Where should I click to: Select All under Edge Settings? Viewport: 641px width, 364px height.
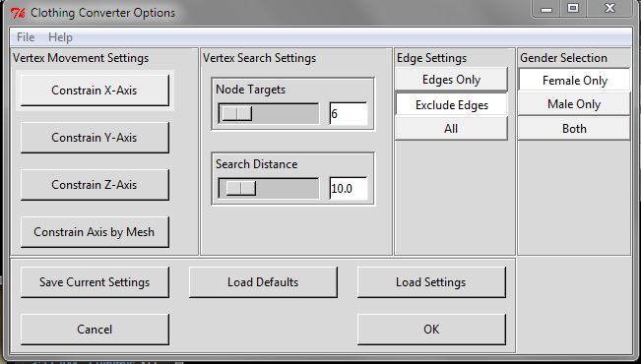click(x=451, y=129)
